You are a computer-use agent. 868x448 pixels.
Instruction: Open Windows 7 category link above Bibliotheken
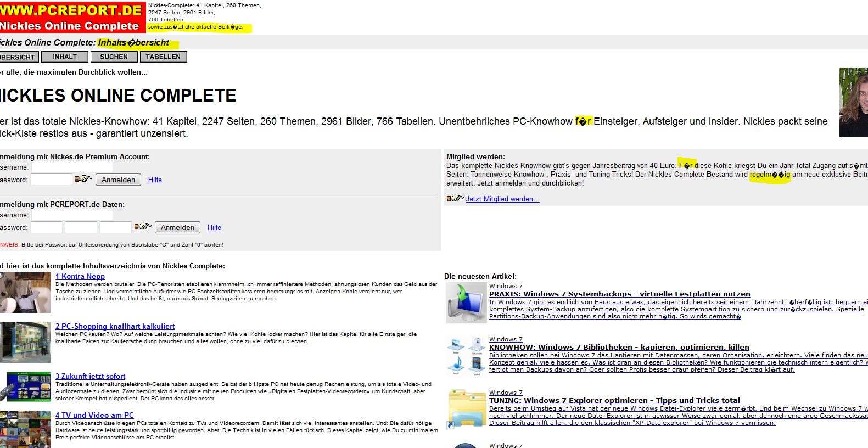[506, 339]
